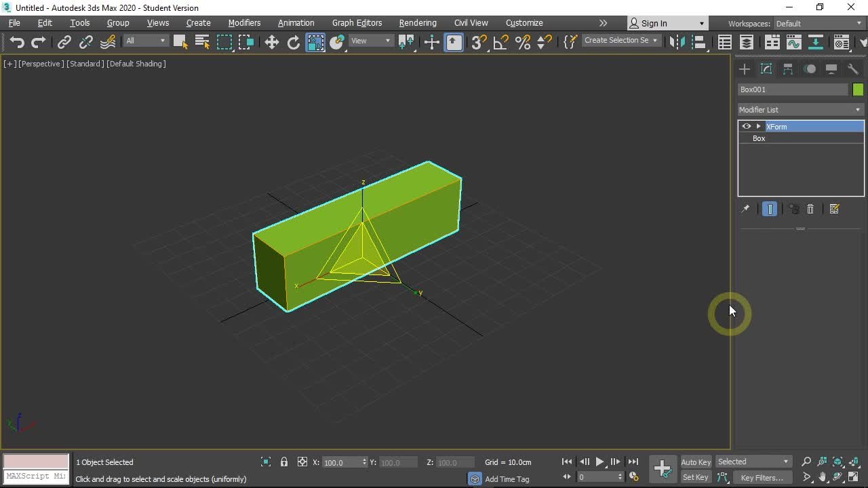Click the green object color swatch
The image size is (868, 488).
pos(858,89)
